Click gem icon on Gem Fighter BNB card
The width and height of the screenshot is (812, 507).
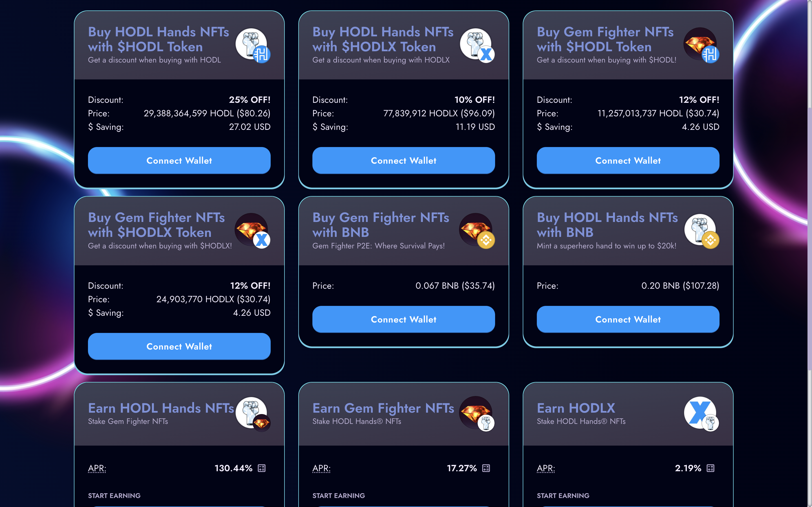click(476, 230)
